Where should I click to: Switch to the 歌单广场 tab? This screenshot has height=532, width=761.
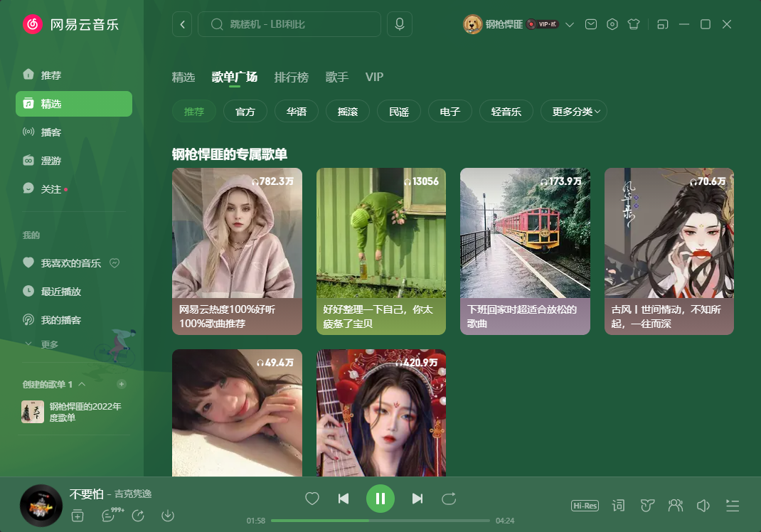click(x=235, y=78)
